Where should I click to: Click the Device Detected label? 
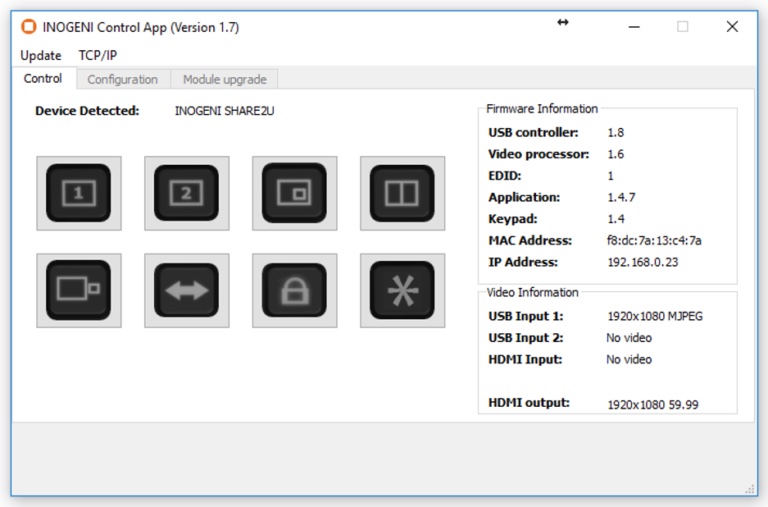point(87,111)
